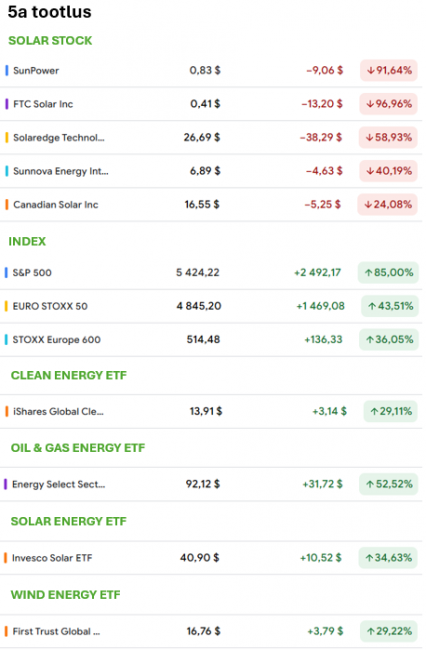
Task: Click SunPower price 0,83 $
Action: pyautogui.click(x=205, y=70)
